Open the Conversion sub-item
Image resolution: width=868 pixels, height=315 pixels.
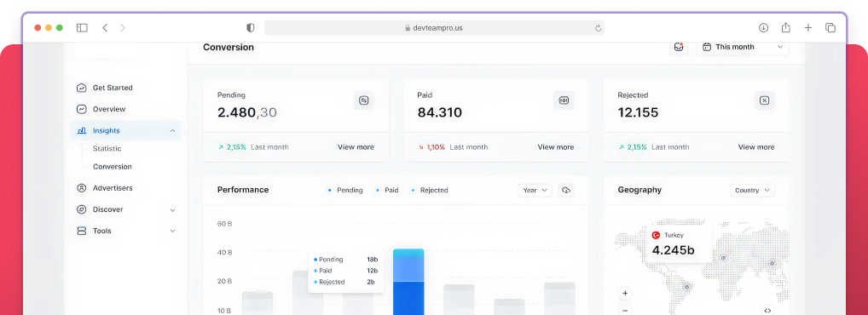click(113, 166)
